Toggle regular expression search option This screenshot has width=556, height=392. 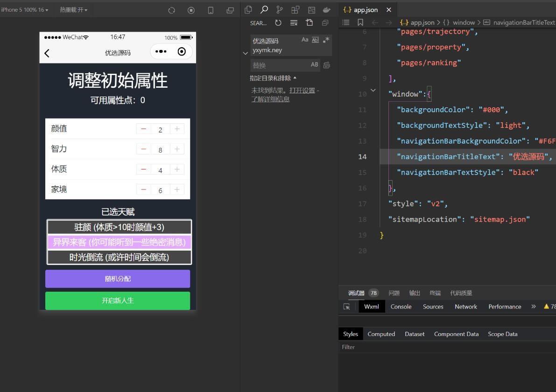tap(326, 40)
